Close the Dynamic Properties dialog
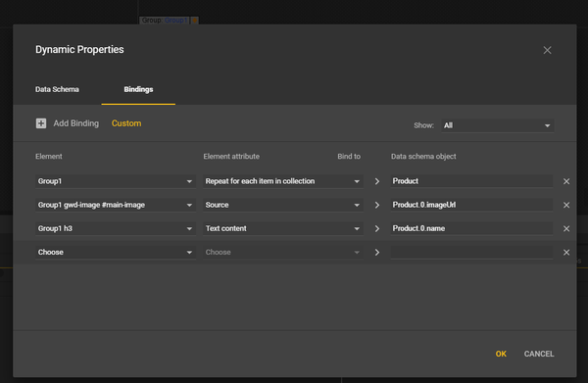 (547, 50)
